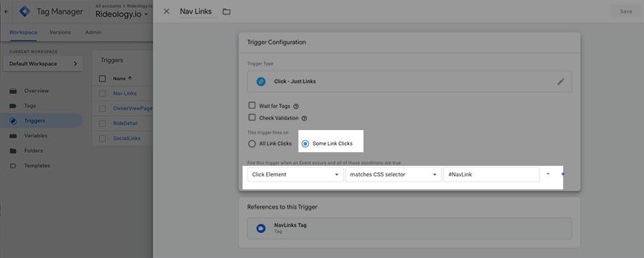The height and width of the screenshot is (258, 644).
Task: Click the NavLinks Tag blue tag icon
Action: [x=260, y=229]
